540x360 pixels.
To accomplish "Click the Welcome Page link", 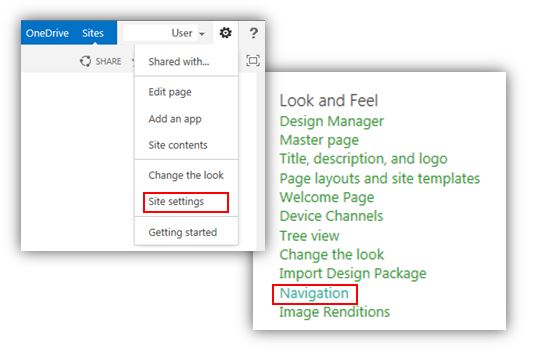I will click(x=326, y=197).
